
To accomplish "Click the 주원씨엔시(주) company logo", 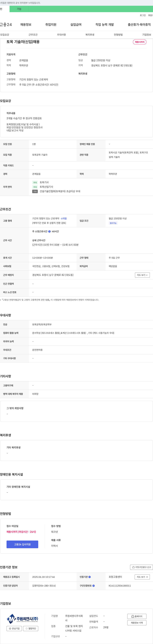I will coord(22,619).
